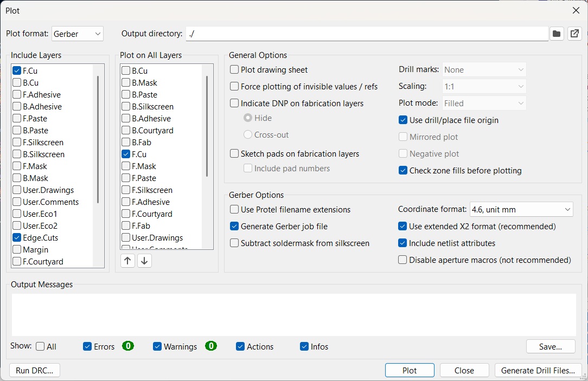Image resolution: width=588 pixels, height=381 pixels.
Task: Open the Plot format dropdown
Action: [x=78, y=34]
